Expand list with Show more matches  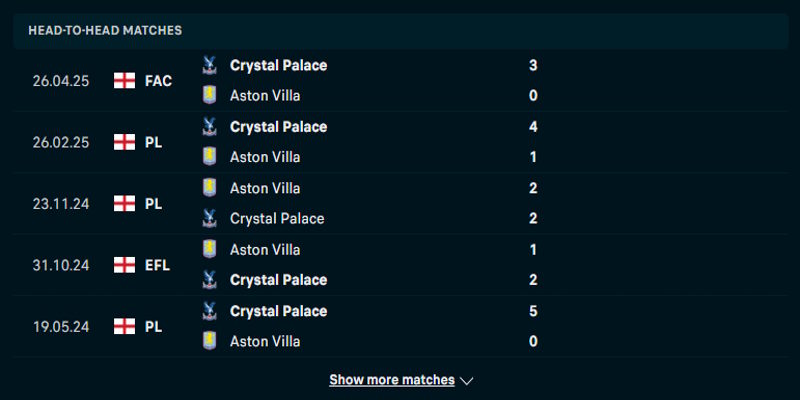click(x=391, y=380)
